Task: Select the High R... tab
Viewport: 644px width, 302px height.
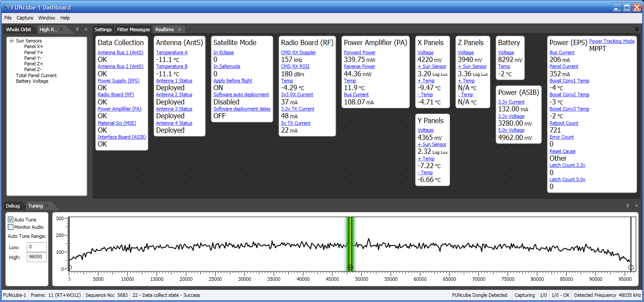Action: click(48, 29)
